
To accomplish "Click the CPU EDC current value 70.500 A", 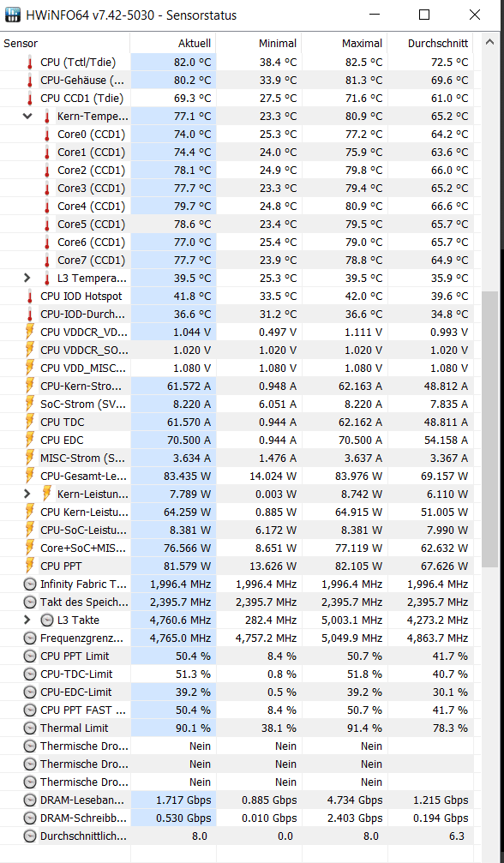I will 189,440.
